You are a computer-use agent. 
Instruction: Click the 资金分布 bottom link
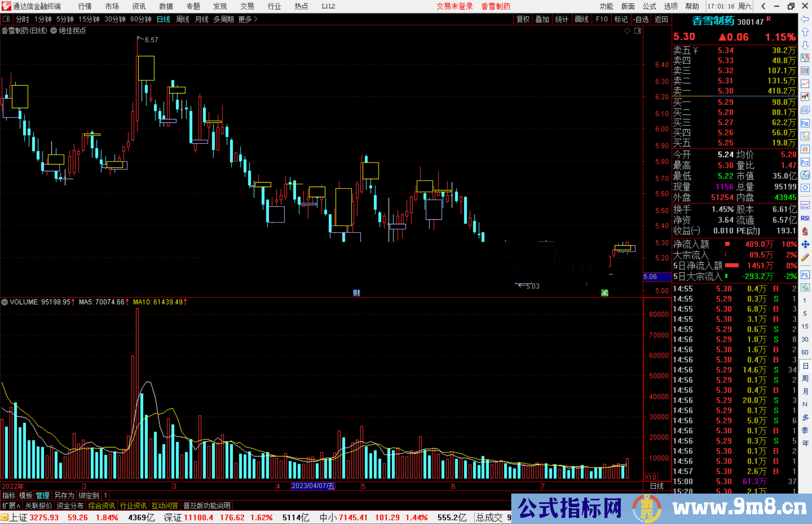[70, 506]
